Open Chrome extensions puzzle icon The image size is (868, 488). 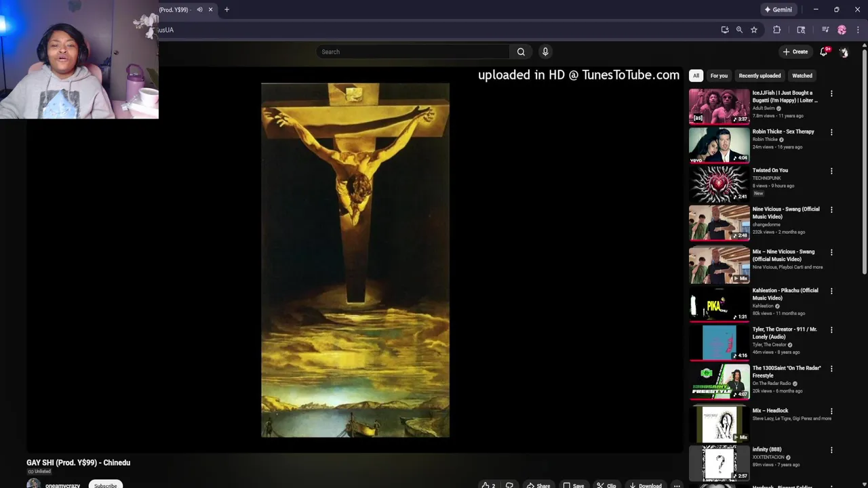pos(777,30)
